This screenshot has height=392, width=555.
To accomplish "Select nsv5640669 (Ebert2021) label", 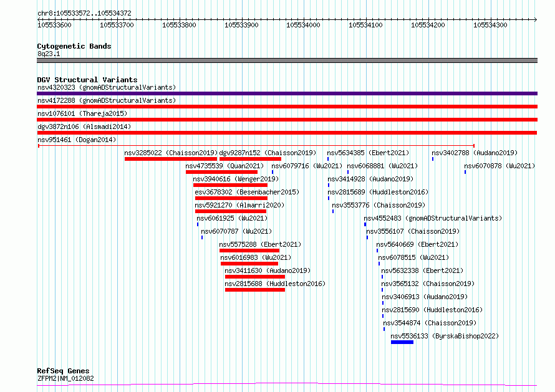I will pos(417,244).
